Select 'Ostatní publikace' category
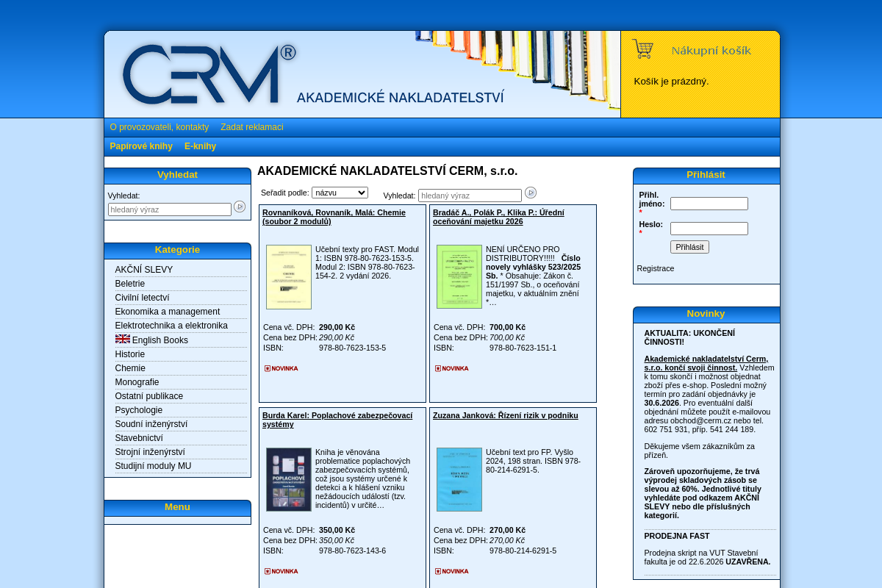882x588 pixels. pos(149,396)
